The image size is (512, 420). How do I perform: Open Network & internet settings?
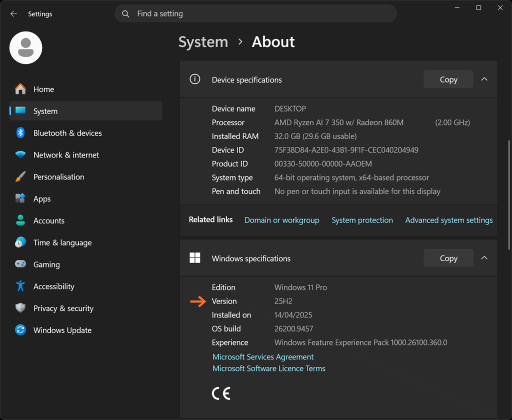click(x=85, y=155)
